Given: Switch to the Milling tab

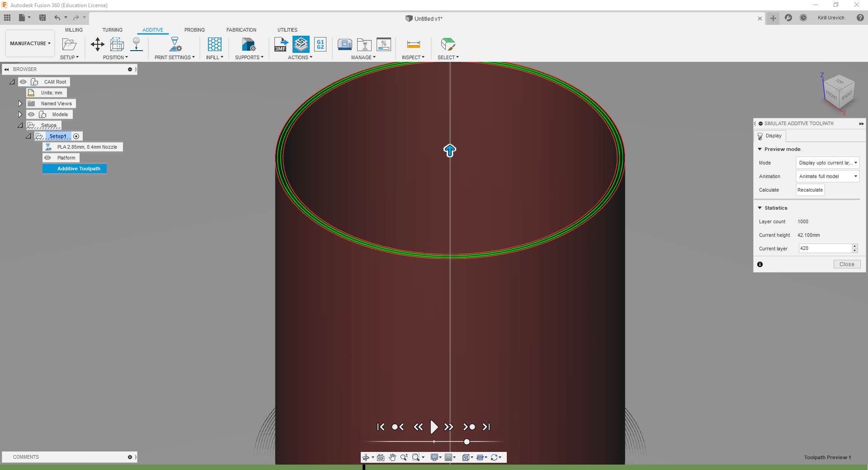Looking at the screenshot, I should point(74,30).
